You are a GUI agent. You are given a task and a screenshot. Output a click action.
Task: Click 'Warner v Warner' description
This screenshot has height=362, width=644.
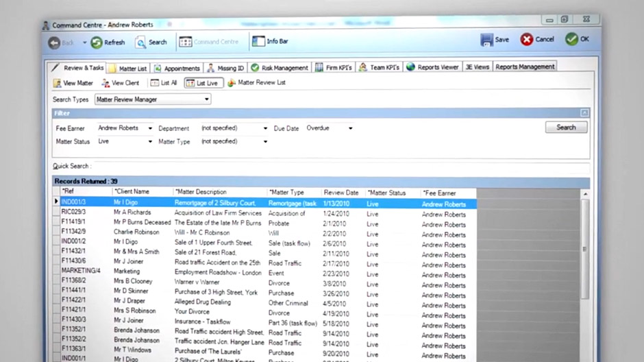[x=197, y=282]
